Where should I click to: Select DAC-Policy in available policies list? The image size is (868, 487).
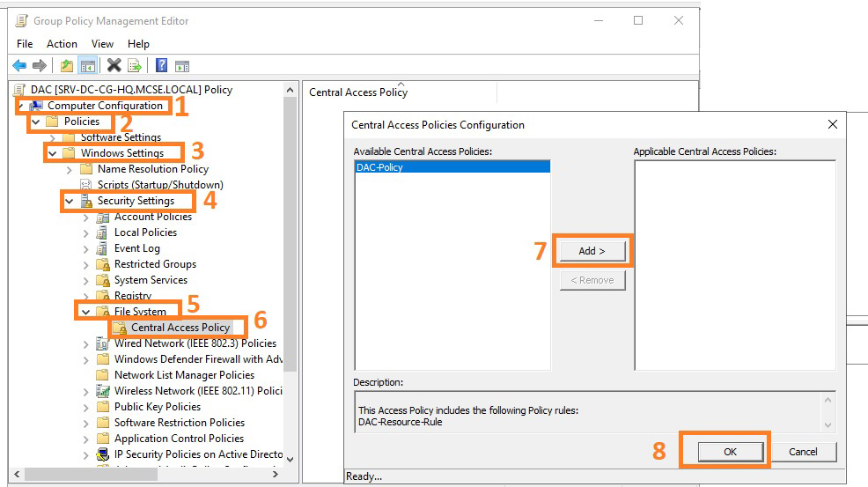pyautogui.click(x=452, y=167)
